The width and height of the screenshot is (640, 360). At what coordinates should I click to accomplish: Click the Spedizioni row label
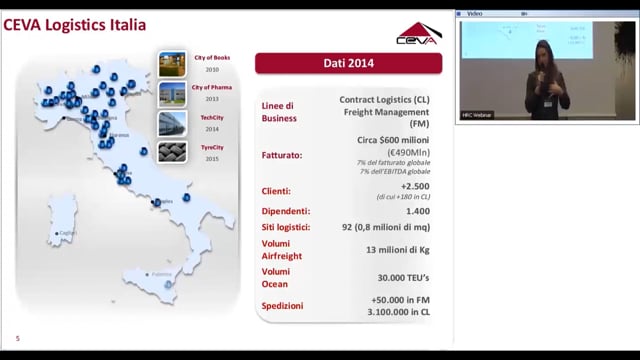[x=282, y=306]
